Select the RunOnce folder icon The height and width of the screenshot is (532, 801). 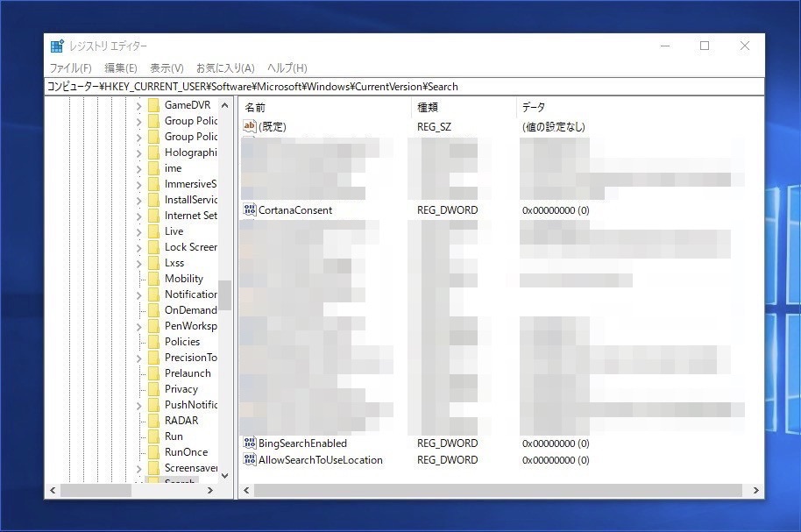point(153,453)
